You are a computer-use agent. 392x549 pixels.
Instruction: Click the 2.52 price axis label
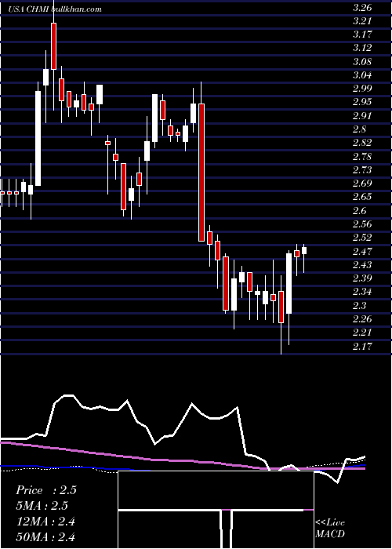(362, 238)
